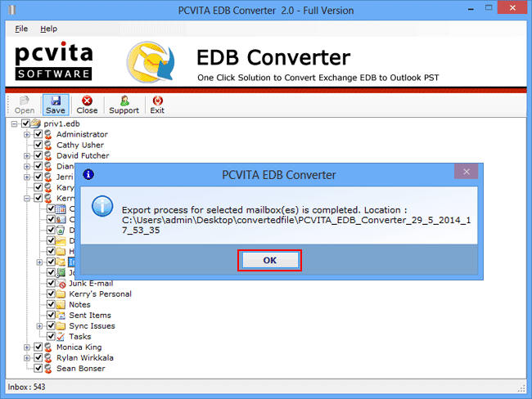
Task: Click OK in the completion dialog
Action: pyautogui.click(x=270, y=260)
